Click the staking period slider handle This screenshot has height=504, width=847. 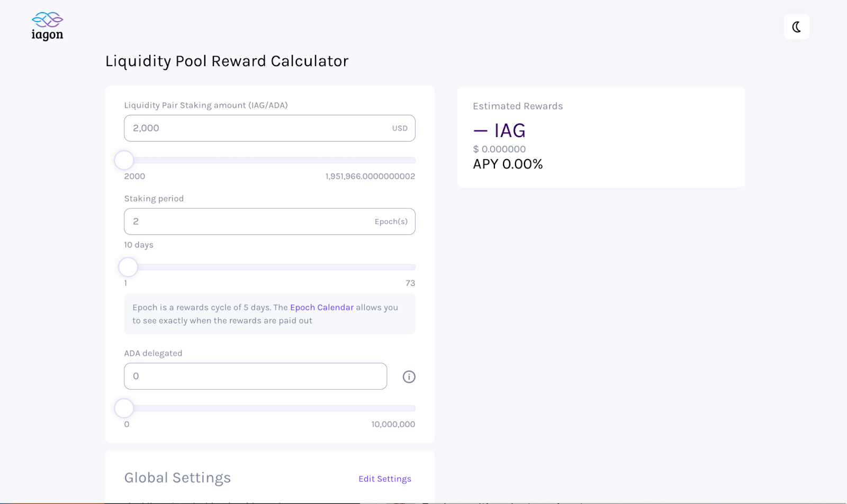[x=128, y=267]
